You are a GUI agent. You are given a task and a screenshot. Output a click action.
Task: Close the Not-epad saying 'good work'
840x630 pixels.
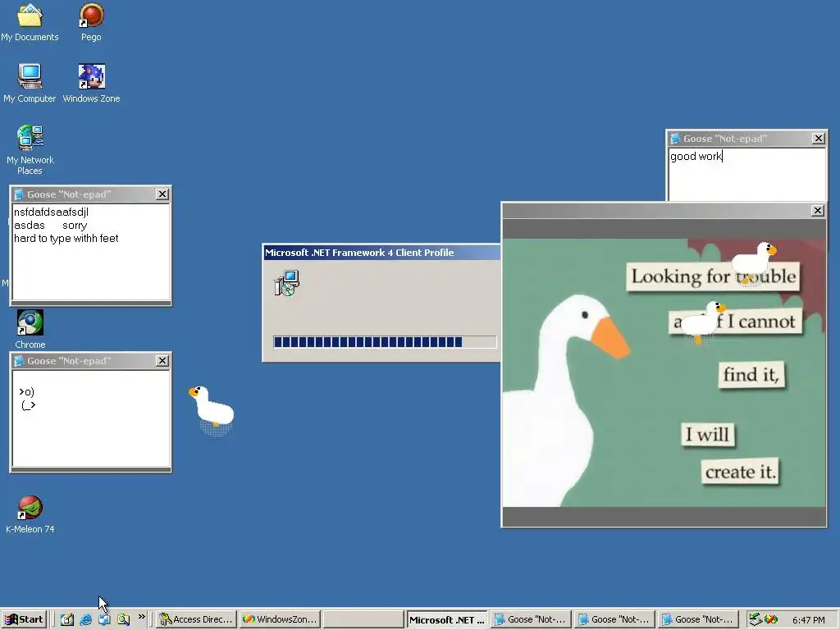coord(818,138)
